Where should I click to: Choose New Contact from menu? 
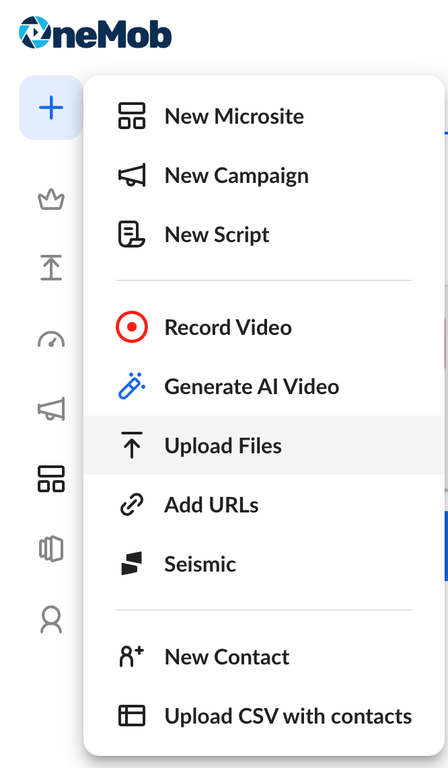(264, 657)
